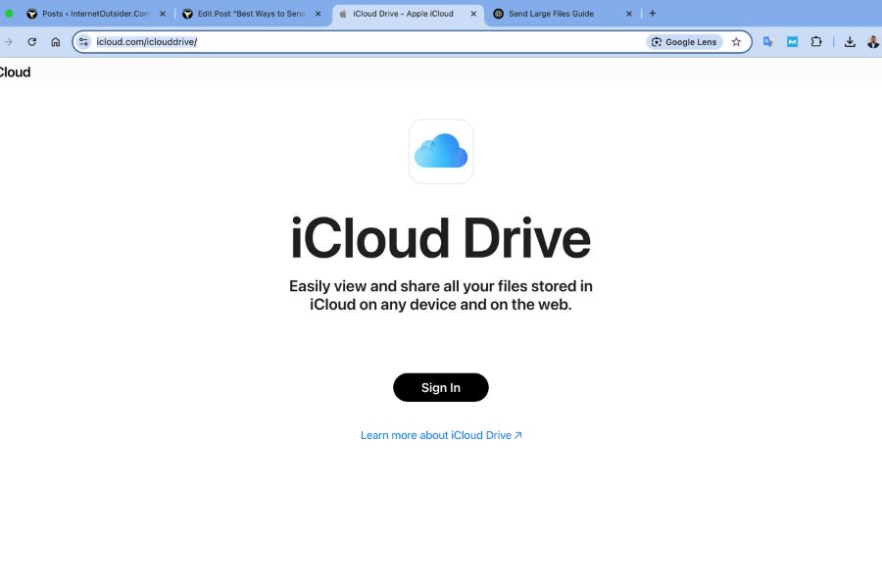Click the green window fullscreen button
The height and width of the screenshot is (588, 882).
(x=9, y=13)
